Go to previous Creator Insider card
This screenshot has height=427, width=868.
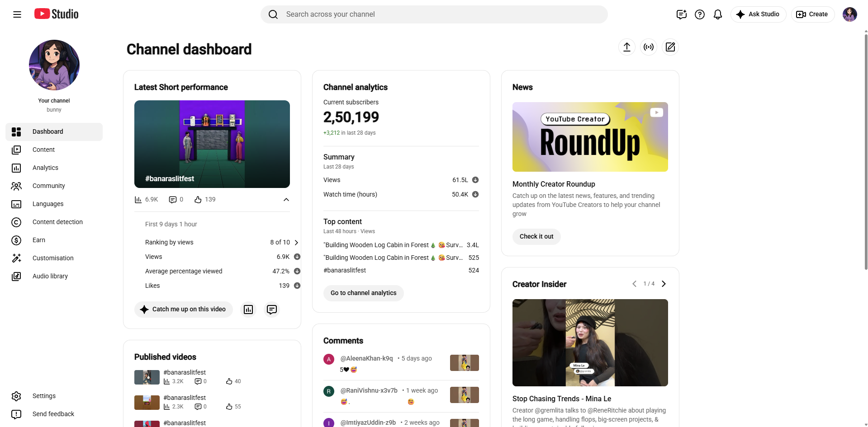coord(634,284)
